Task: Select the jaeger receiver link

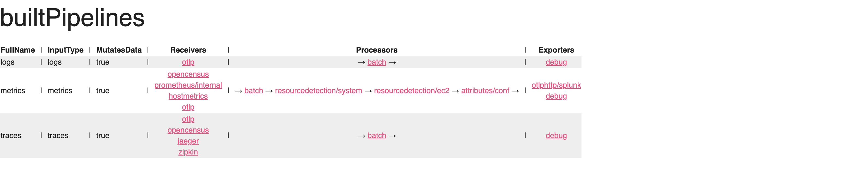Action: point(188,141)
